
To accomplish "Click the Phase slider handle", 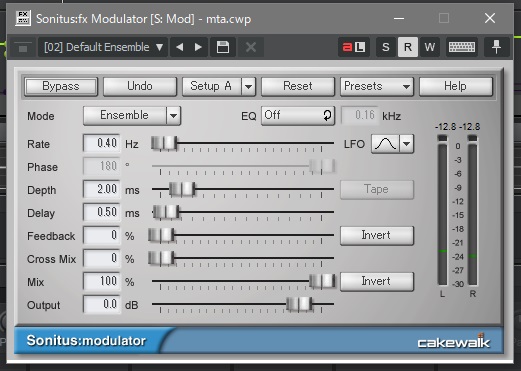I will [322, 166].
